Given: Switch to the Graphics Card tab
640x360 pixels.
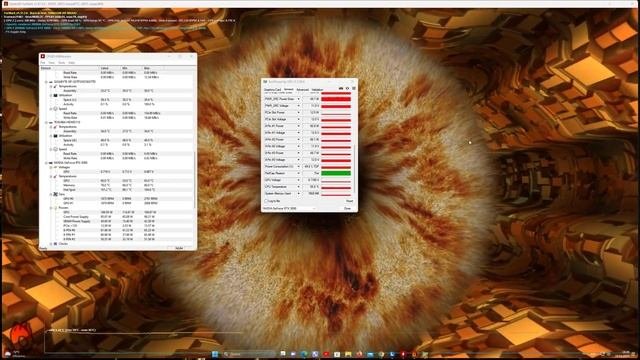Looking at the screenshot, I should (x=272, y=89).
